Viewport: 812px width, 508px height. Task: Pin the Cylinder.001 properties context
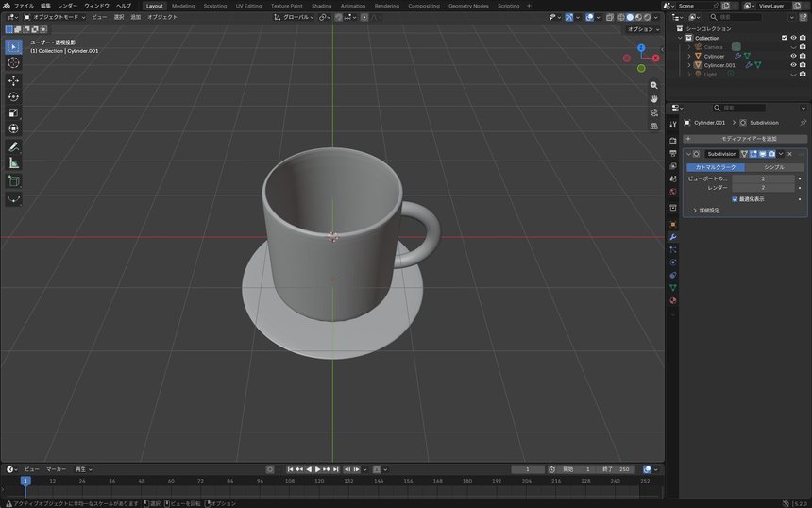803,123
